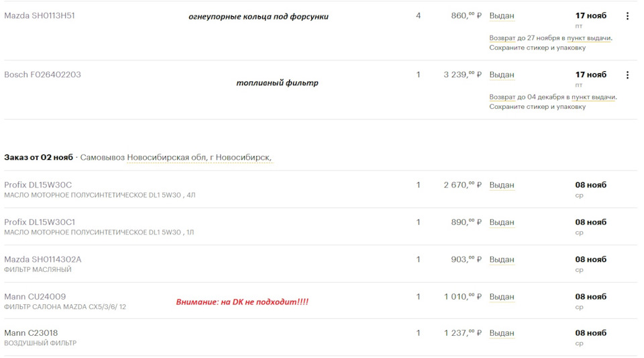This screenshot has width=644, height=358.
Task: Open Mann CU24009 cabin filter entry
Action: click(x=35, y=297)
